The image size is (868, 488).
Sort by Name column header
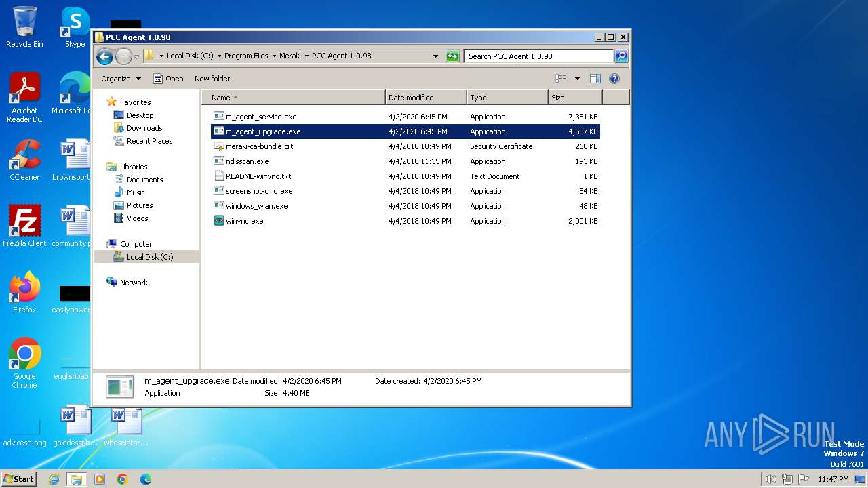(x=294, y=98)
